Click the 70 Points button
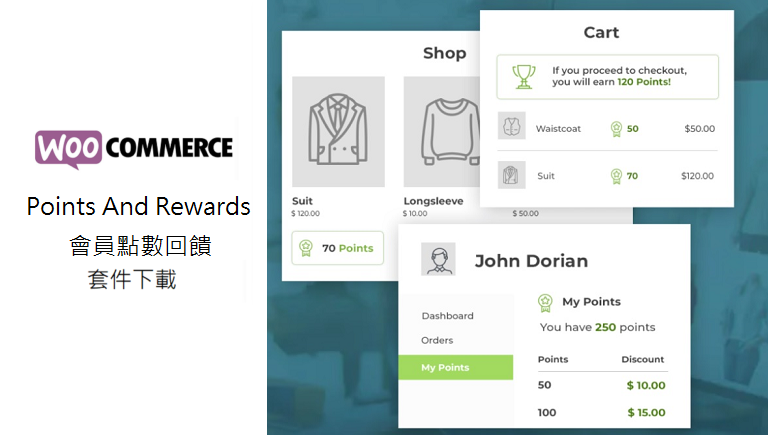768x435 pixels. (x=337, y=248)
